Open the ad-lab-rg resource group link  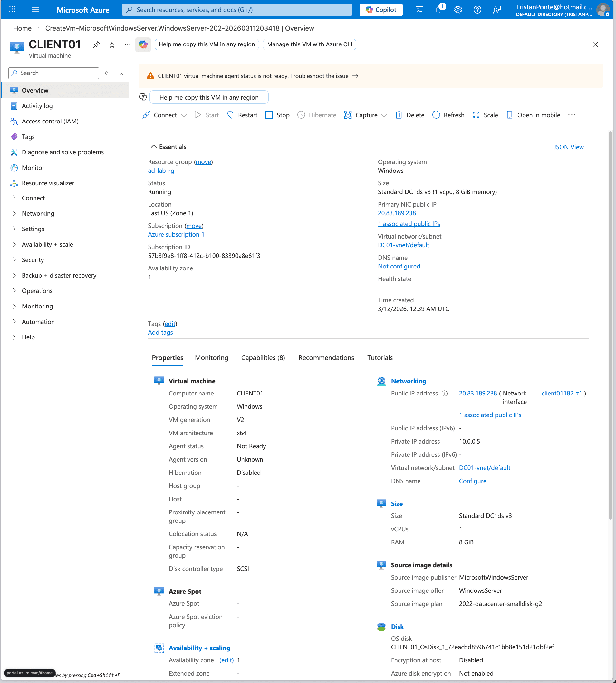click(x=161, y=171)
